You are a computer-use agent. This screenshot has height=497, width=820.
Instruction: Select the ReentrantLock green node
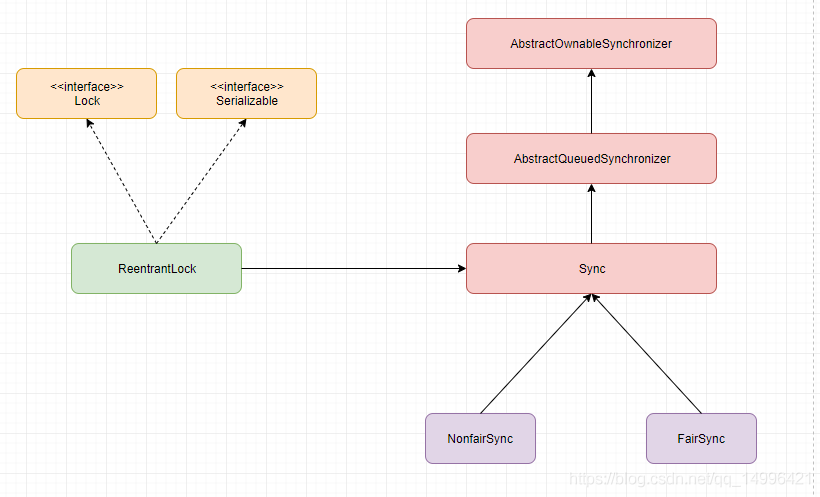click(x=156, y=268)
